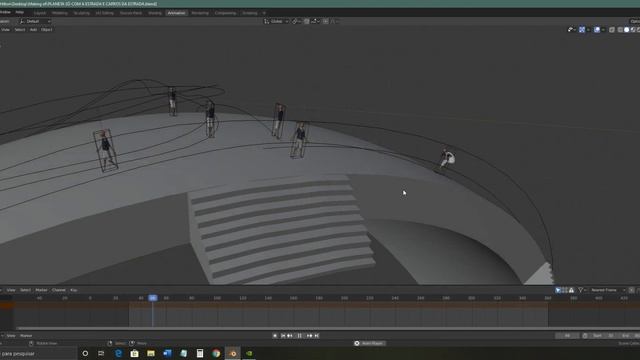Image resolution: width=640 pixels, height=360 pixels.
Task: Pause the animation playback
Action: pyautogui.click(x=300, y=336)
